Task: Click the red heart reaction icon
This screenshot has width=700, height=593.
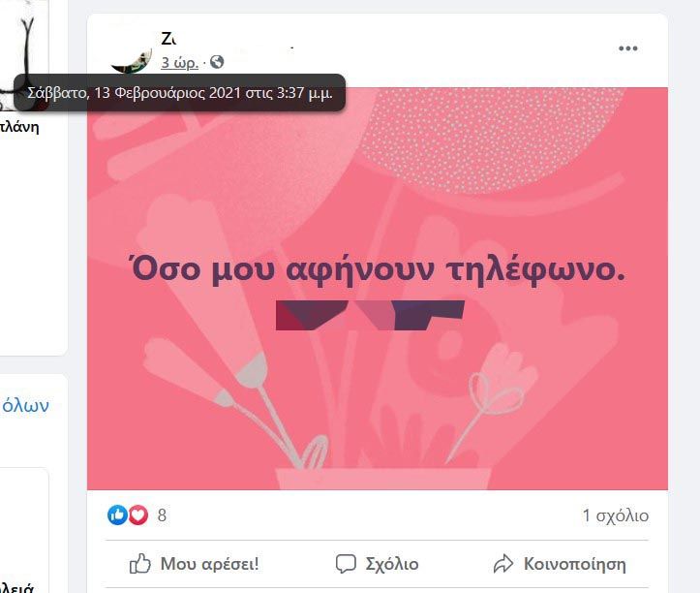Action: pyautogui.click(x=137, y=515)
